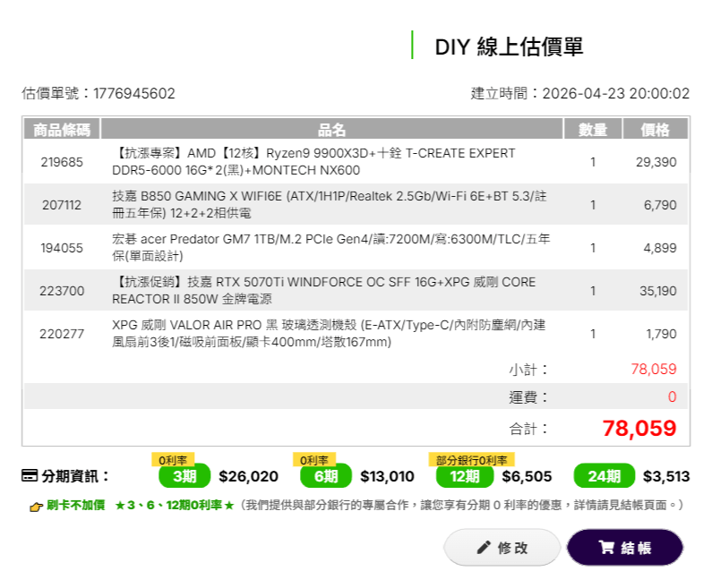This screenshot has width=712, height=588.
Task: Click the pointing hand icon before 刷卡不加價
Action: pos(37,507)
